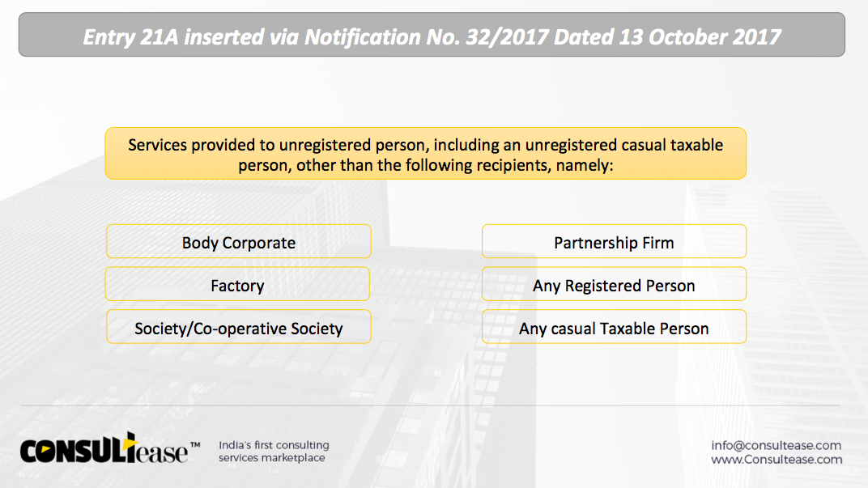
Task: Click the words unregistered casual taxable in yellow box
Action: (623, 145)
